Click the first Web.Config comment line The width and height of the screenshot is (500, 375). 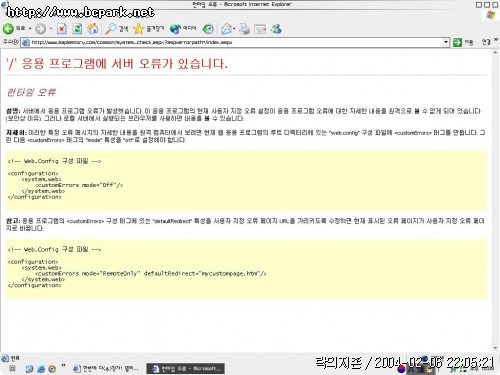tap(54, 161)
